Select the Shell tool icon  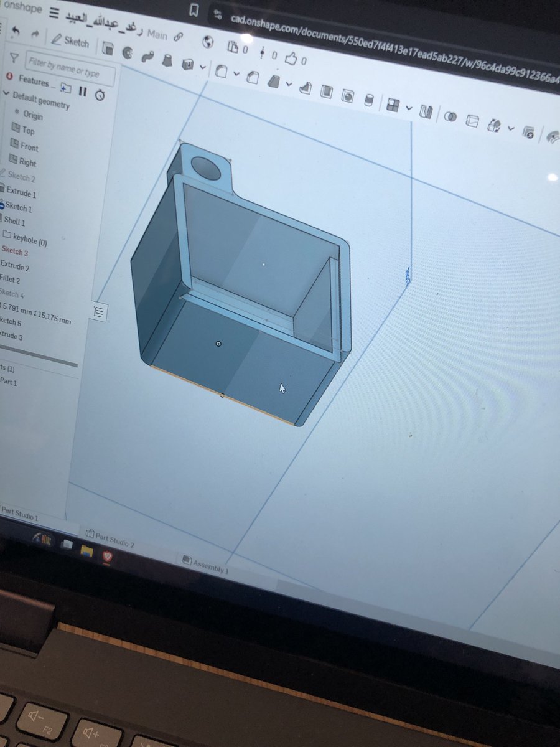326,92
